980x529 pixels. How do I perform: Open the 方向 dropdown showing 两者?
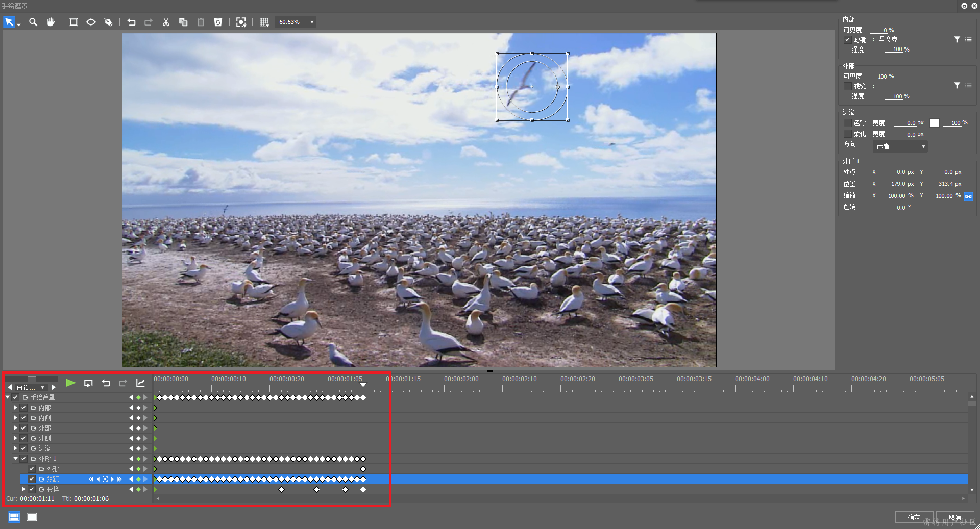point(899,146)
